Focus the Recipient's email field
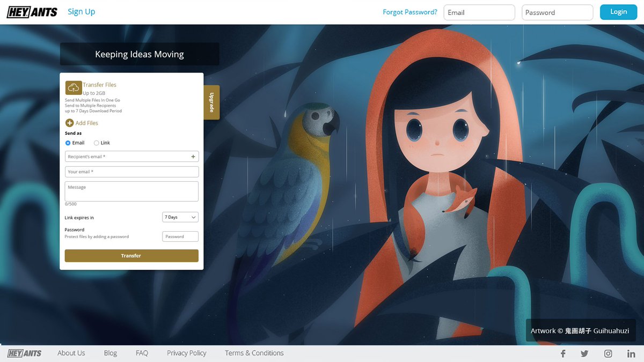This screenshot has width=644, height=362. [x=131, y=157]
